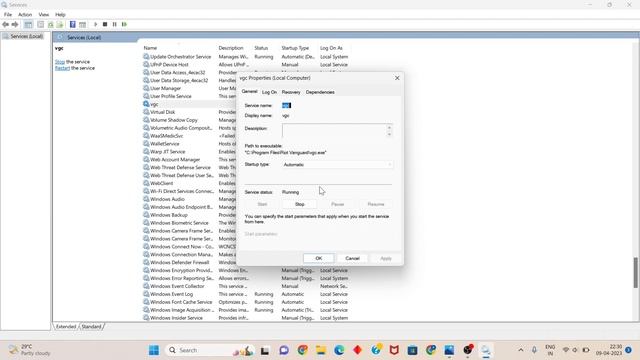Select Services (Local) in the console tree
Image resolution: width=640 pixels, height=360 pixels.
tap(26, 36)
